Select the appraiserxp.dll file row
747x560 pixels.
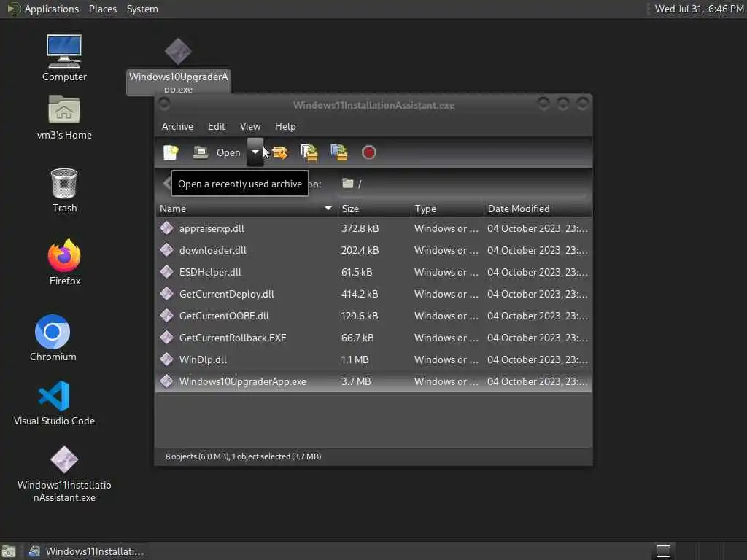pos(373,228)
